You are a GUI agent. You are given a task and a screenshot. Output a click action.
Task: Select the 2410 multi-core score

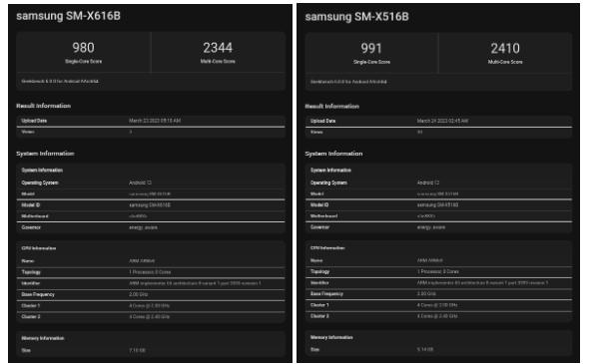505,49
